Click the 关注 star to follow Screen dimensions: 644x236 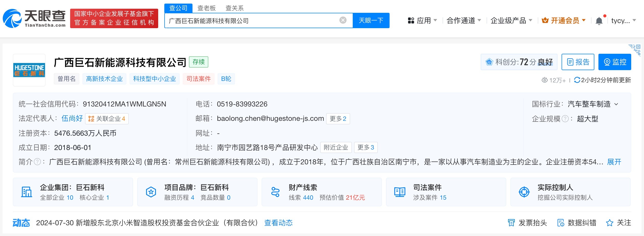pyautogui.click(x=609, y=223)
